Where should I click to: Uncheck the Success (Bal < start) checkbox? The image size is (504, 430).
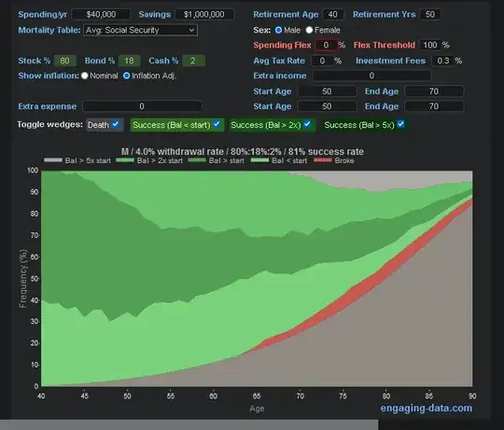pyautogui.click(x=217, y=124)
